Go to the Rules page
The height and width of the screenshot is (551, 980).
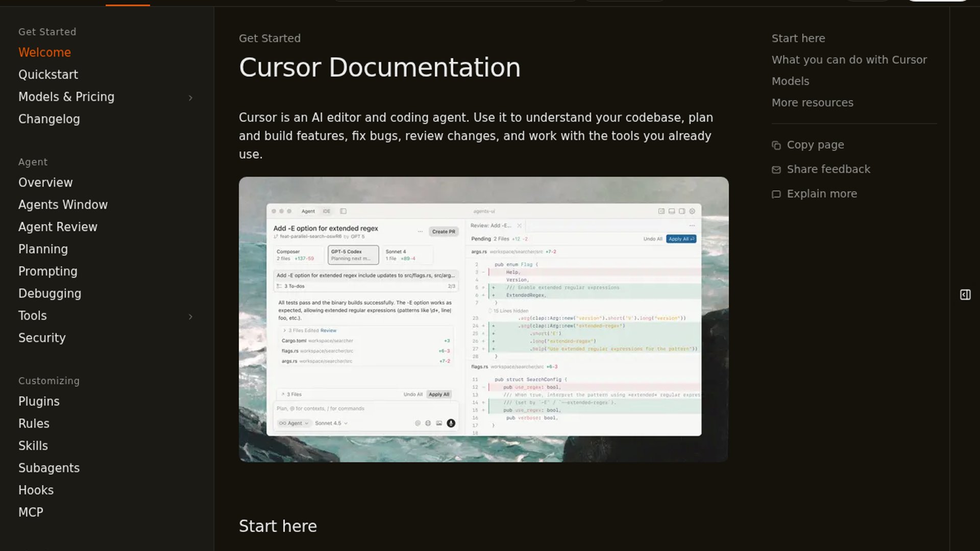coord(34,423)
